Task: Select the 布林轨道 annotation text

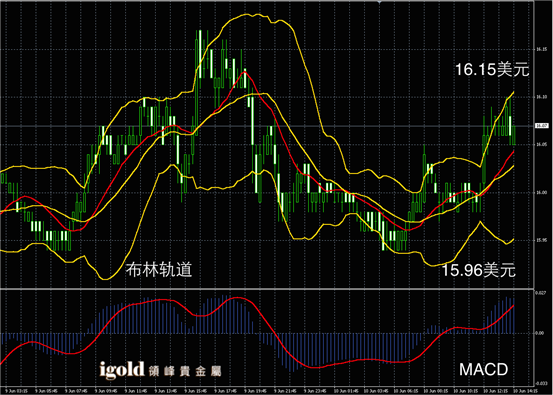Action: coord(159,270)
